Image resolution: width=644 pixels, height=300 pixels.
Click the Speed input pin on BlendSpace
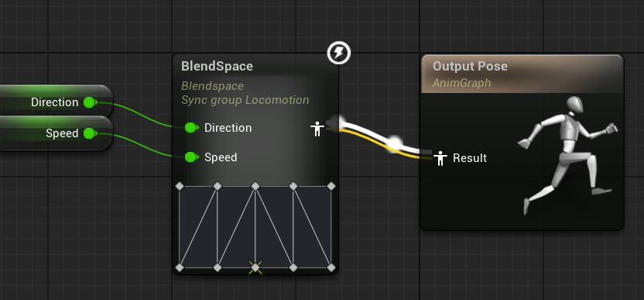pyautogui.click(x=191, y=157)
